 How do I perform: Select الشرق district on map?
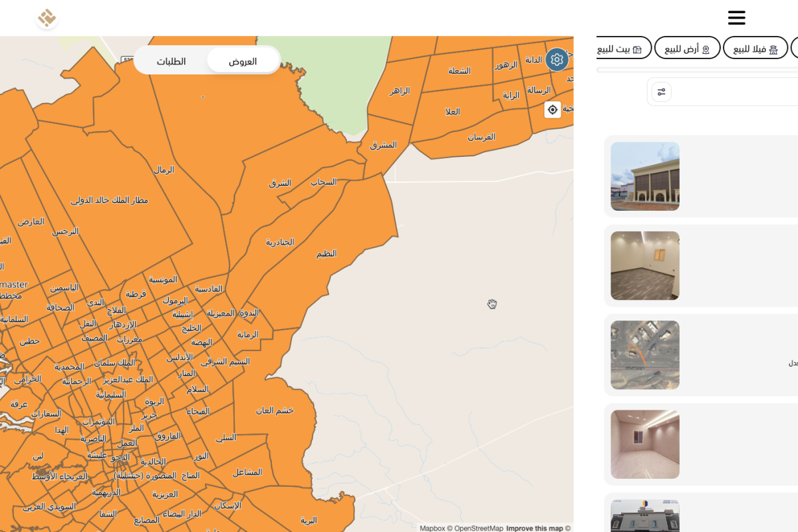280,183
